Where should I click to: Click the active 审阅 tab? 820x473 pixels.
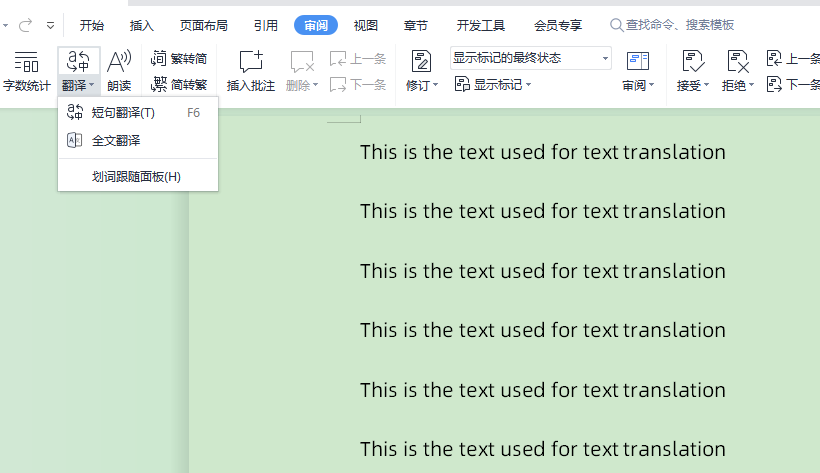pyautogui.click(x=316, y=25)
